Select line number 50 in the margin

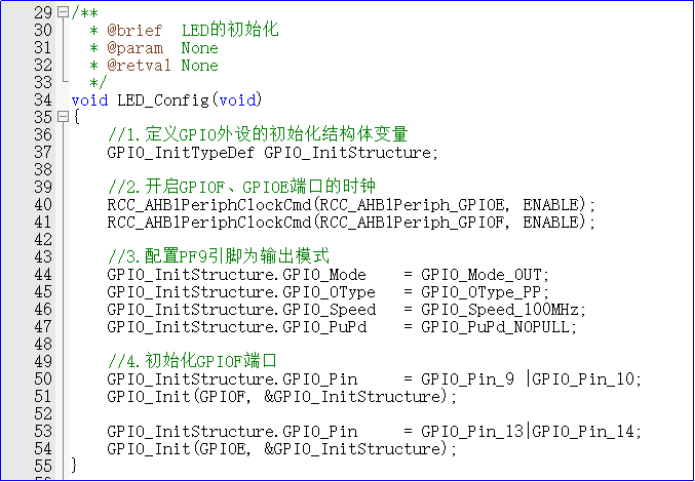42,379
